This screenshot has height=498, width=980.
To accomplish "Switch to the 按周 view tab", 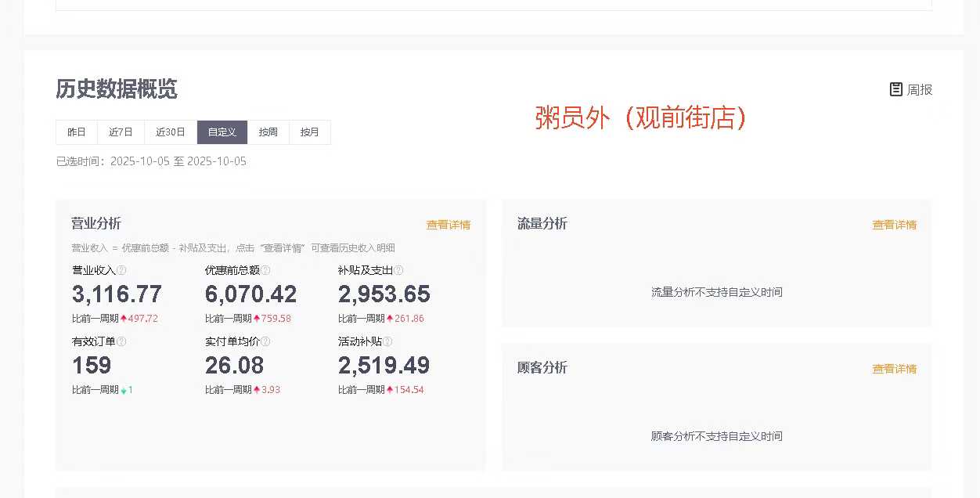I will [x=268, y=132].
